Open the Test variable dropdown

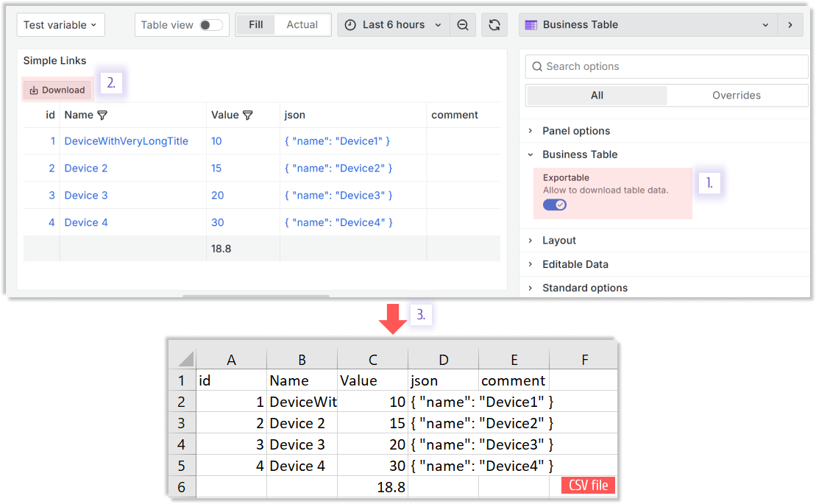(60, 25)
